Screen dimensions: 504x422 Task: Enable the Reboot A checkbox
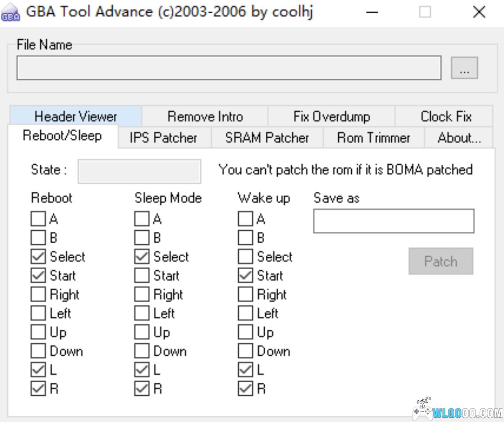(38, 219)
